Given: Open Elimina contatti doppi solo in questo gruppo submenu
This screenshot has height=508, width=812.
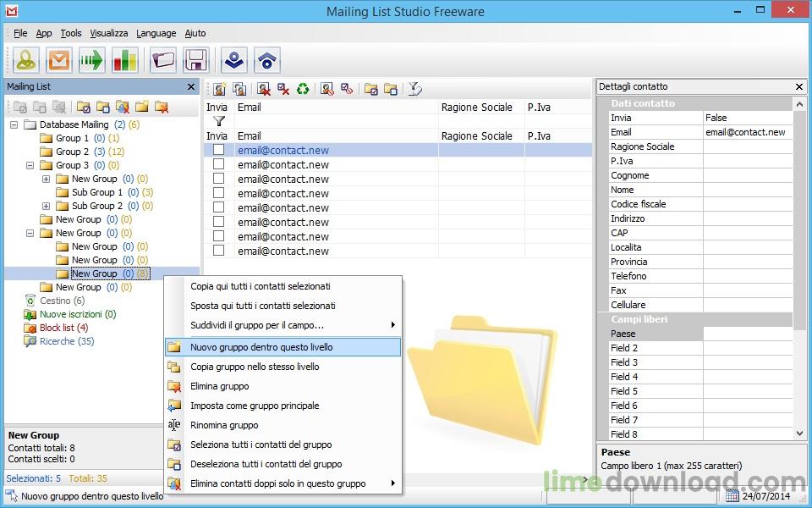Looking at the screenshot, I should (283, 483).
